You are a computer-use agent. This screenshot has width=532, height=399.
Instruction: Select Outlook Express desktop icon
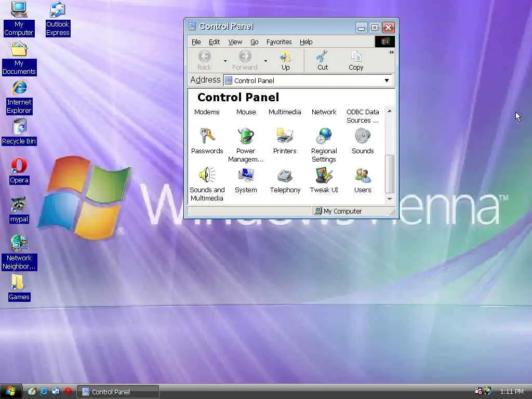(58, 19)
